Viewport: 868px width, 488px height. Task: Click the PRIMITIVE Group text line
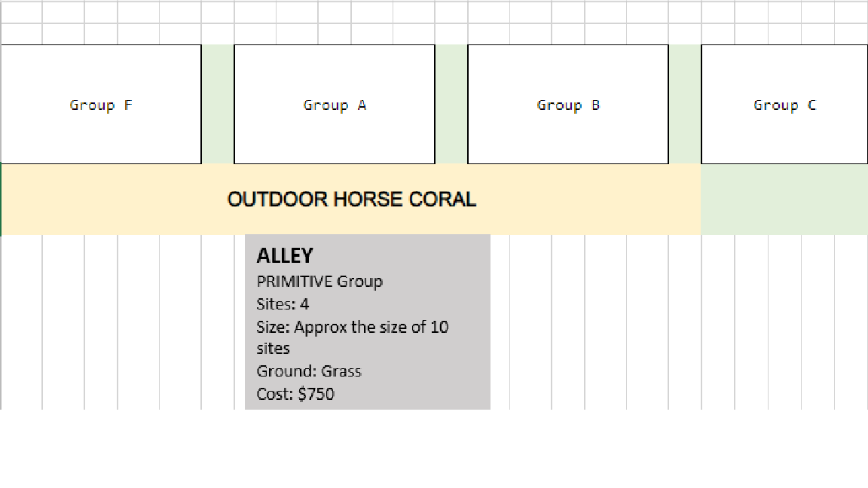click(319, 282)
